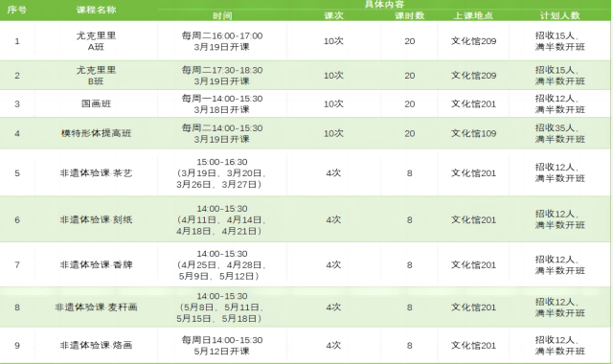Select the 课次 column header
The image size is (613, 364).
333,15
